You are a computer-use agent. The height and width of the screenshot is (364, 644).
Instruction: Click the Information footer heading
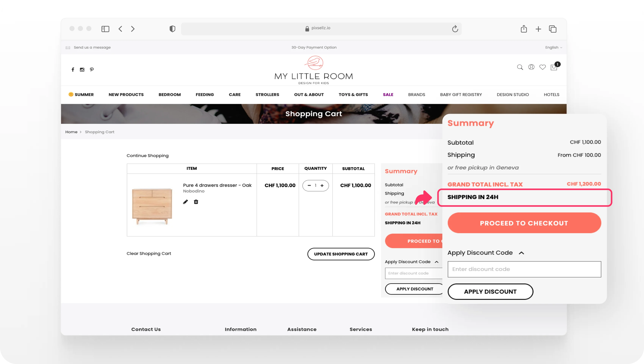(241, 329)
